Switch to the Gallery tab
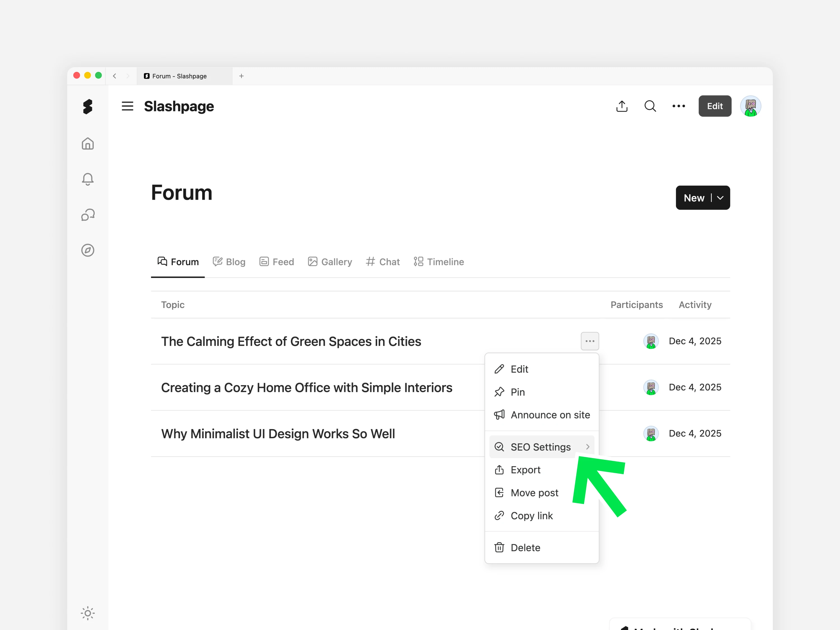Image resolution: width=840 pixels, height=630 pixels. pos(330,262)
